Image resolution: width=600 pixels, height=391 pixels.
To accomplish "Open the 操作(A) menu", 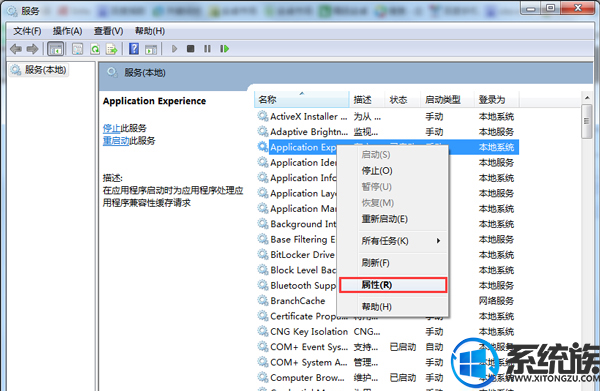I will coord(67,31).
